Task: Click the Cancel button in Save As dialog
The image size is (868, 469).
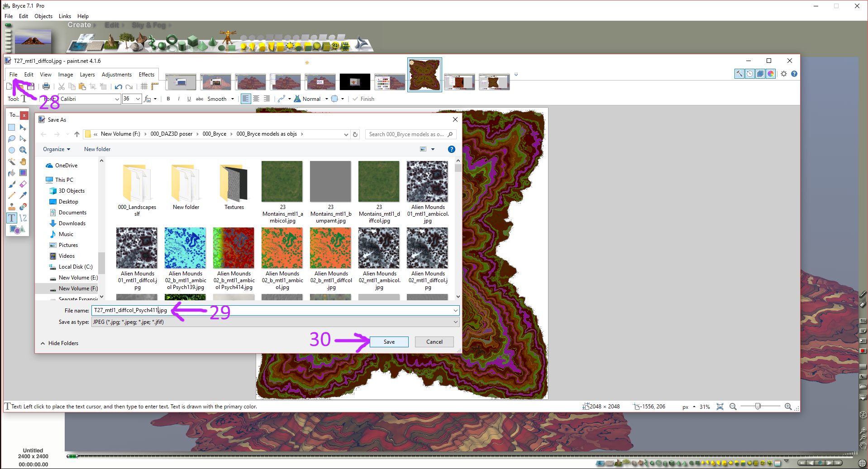Action: click(434, 342)
